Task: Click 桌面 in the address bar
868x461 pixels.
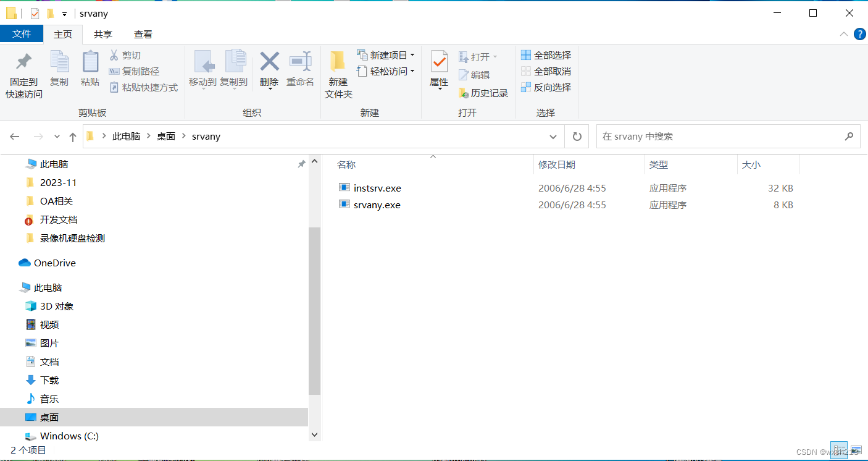Action: click(x=166, y=137)
